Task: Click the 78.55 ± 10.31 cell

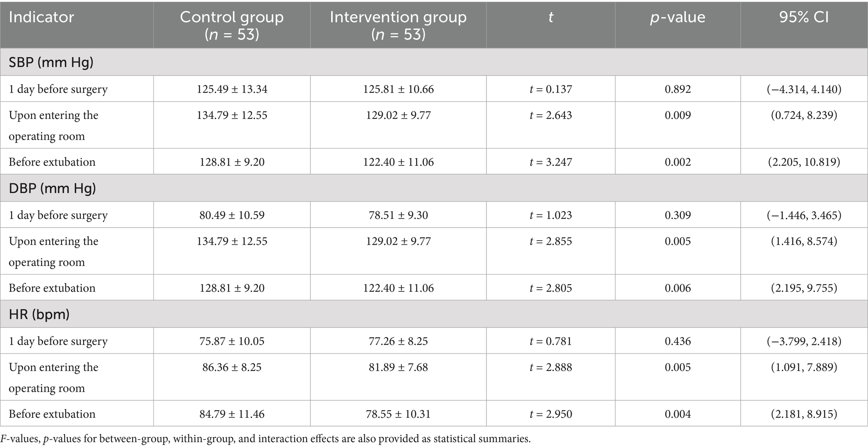Action: (x=398, y=414)
